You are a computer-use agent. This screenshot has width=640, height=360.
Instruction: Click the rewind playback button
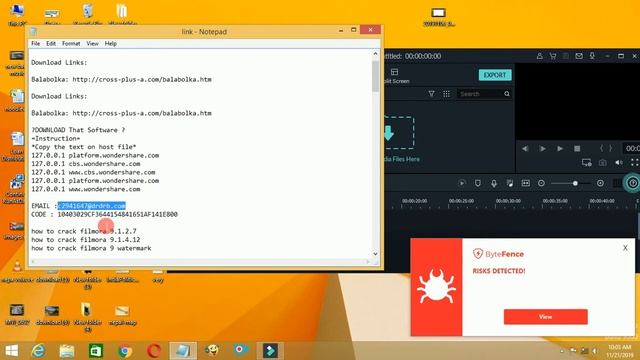click(x=525, y=149)
